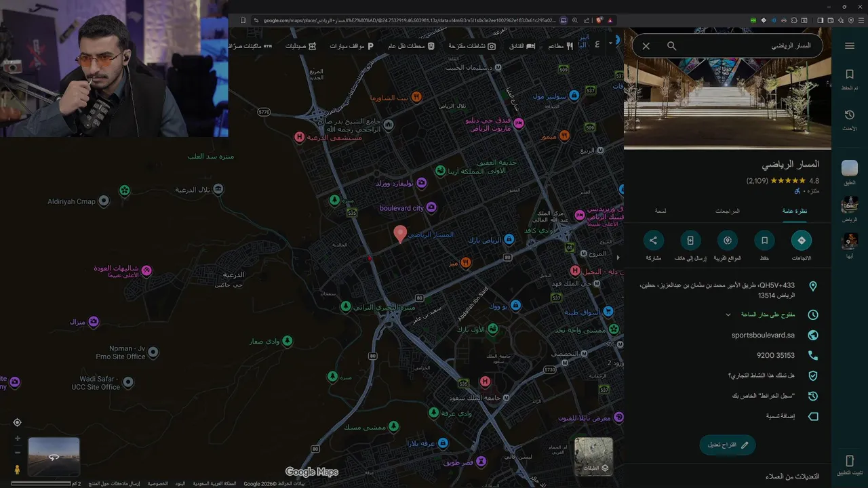Bookmark page with browser bookmark icon
This screenshot has width=868, height=488.
(243, 20)
